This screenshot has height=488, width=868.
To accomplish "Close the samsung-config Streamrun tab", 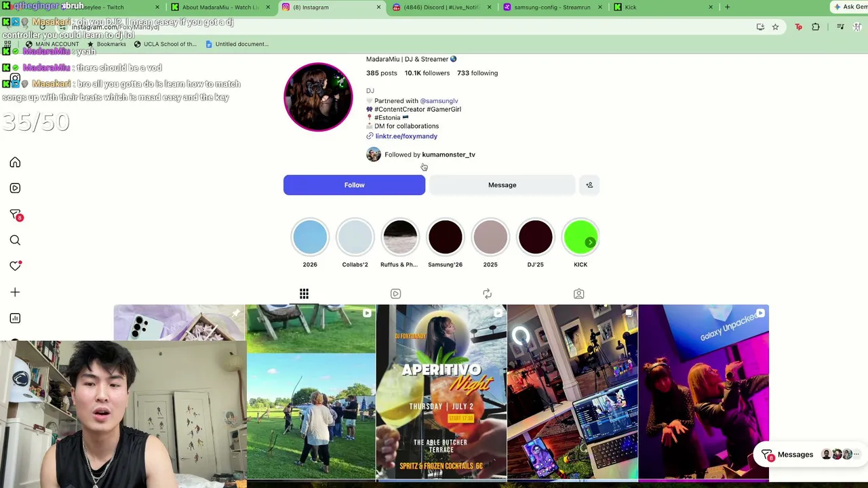I will coord(599,7).
